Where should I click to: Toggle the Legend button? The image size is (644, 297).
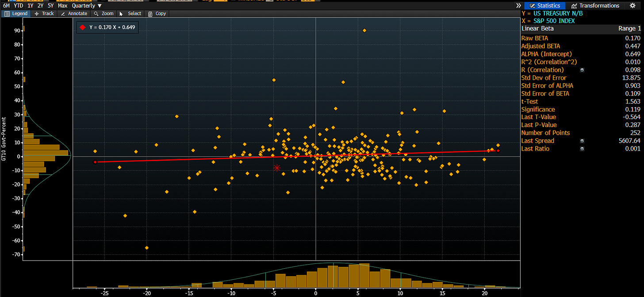[x=16, y=14]
